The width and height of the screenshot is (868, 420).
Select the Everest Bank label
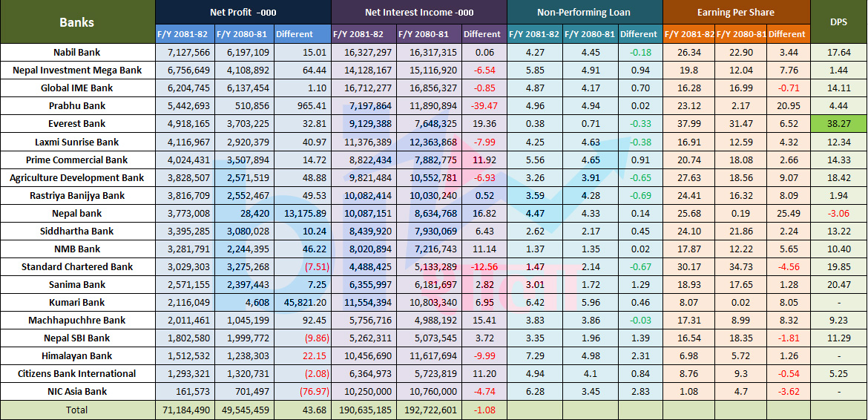tap(77, 124)
